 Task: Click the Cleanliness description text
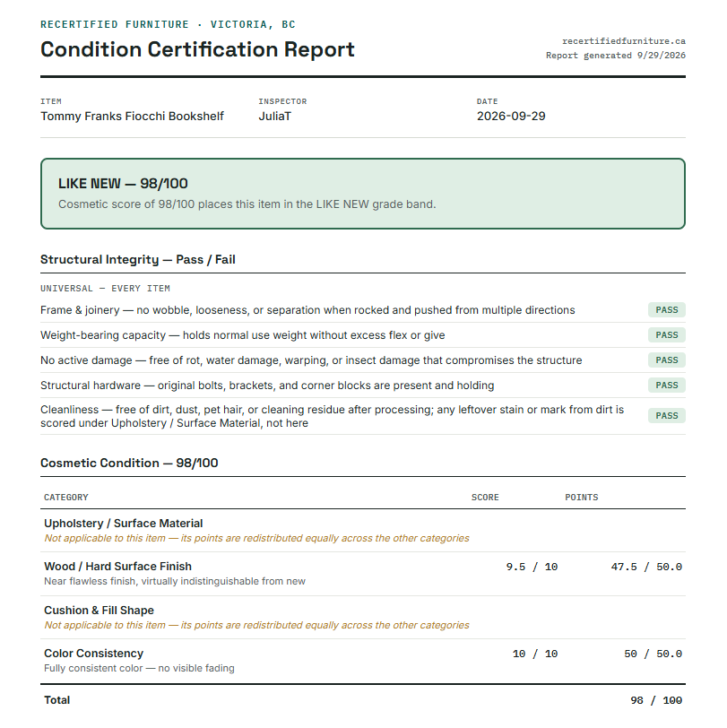click(x=333, y=417)
